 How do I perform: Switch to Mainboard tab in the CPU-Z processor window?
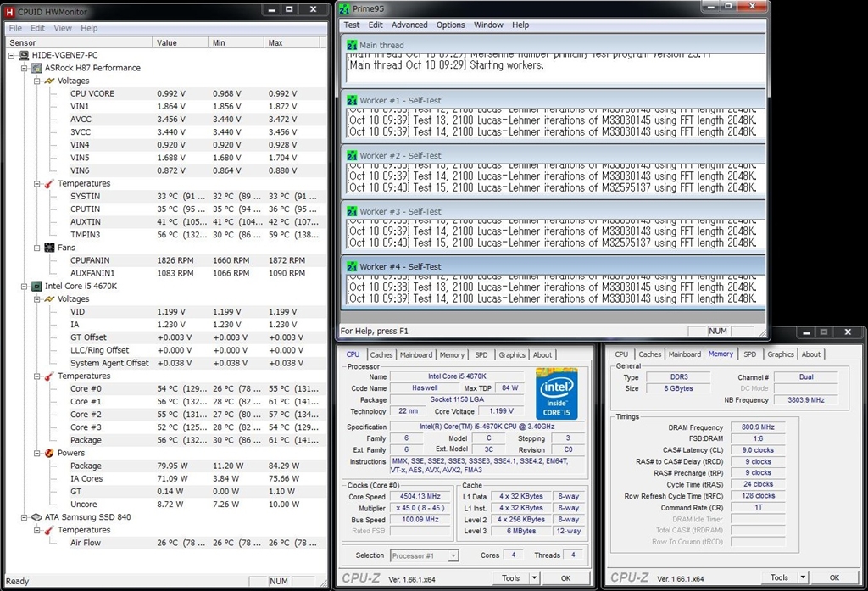coord(415,355)
